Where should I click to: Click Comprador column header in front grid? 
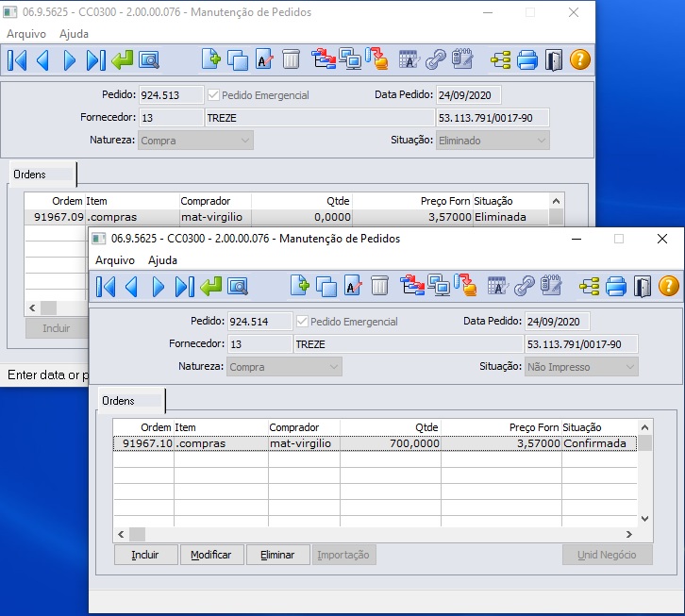(x=304, y=427)
